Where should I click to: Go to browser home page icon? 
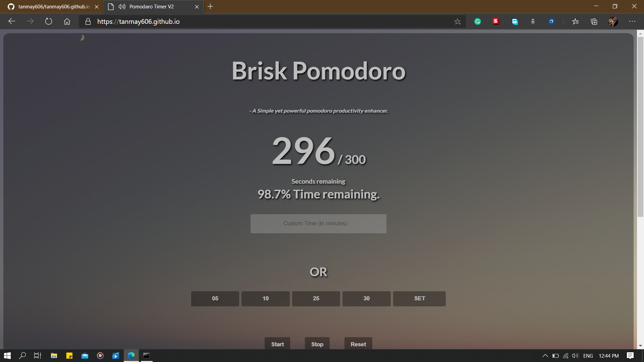pos(67,21)
